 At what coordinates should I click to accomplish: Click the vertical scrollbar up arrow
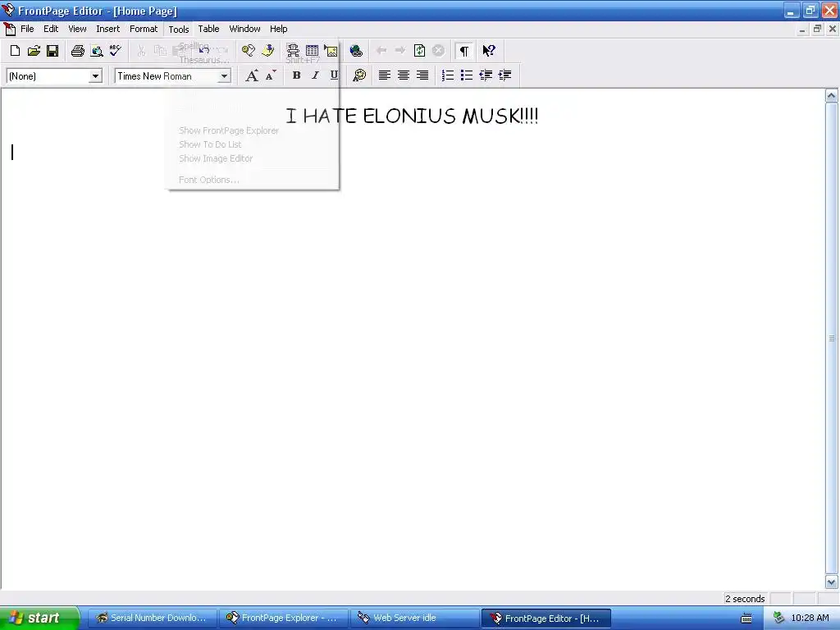[832, 96]
